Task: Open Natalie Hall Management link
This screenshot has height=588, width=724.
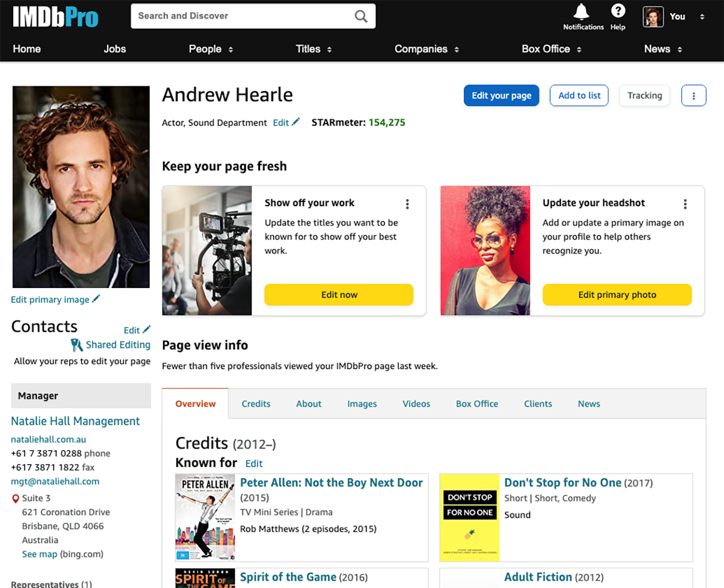Action: coord(75,421)
